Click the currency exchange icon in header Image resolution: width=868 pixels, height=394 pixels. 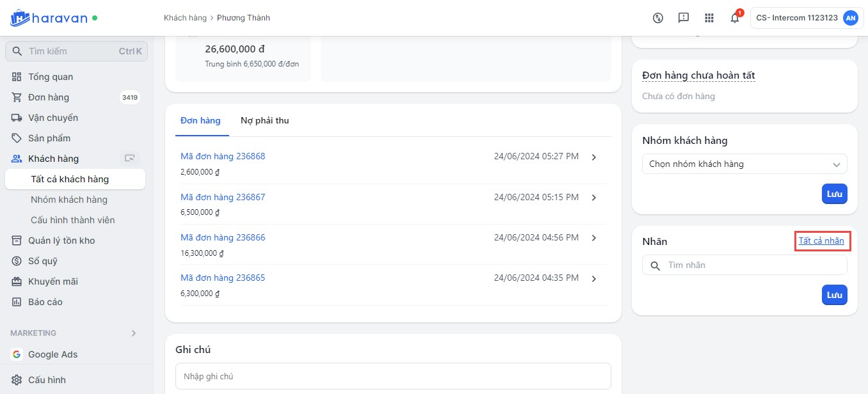click(x=657, y=18)
